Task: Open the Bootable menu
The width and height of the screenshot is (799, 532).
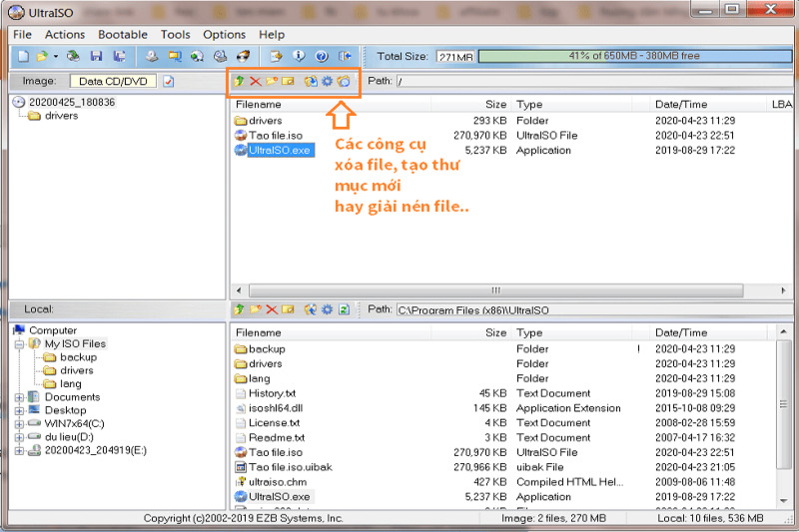Action: (123, 34)
